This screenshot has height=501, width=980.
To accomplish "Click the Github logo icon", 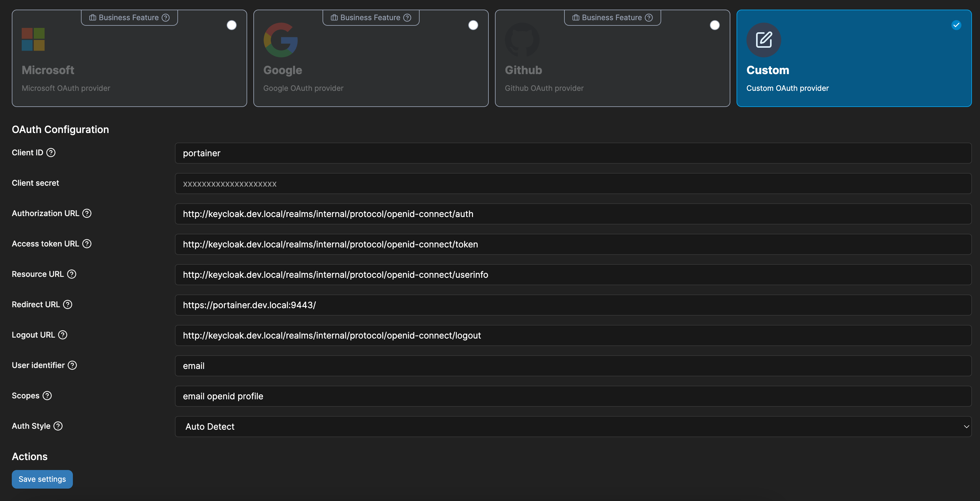I will [x=522, y=40].
